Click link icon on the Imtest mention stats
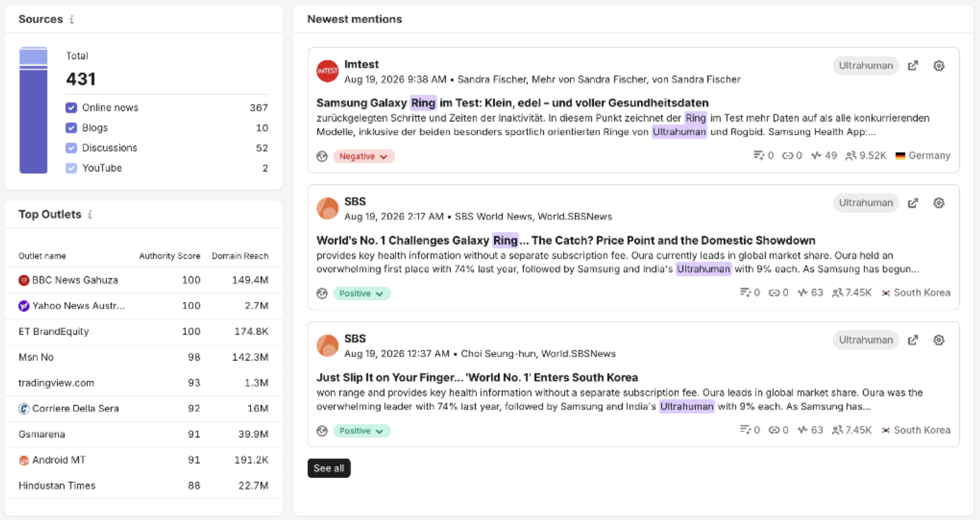This screenshot has height=520, width=980. [788, 156]
